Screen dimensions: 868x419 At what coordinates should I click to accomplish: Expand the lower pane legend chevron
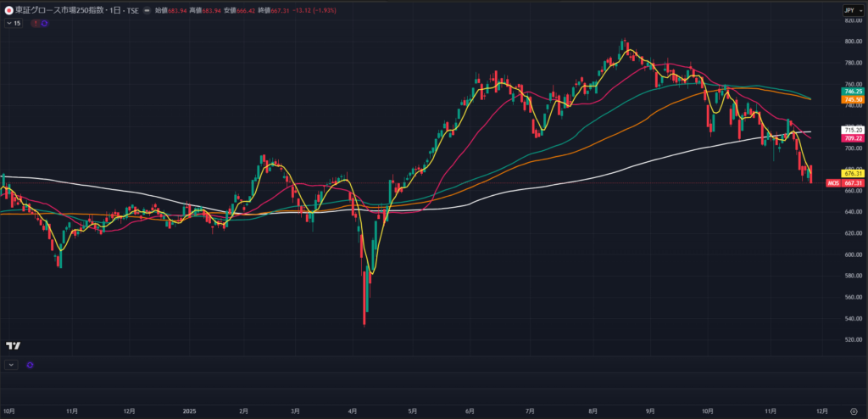tap(10, 365)
